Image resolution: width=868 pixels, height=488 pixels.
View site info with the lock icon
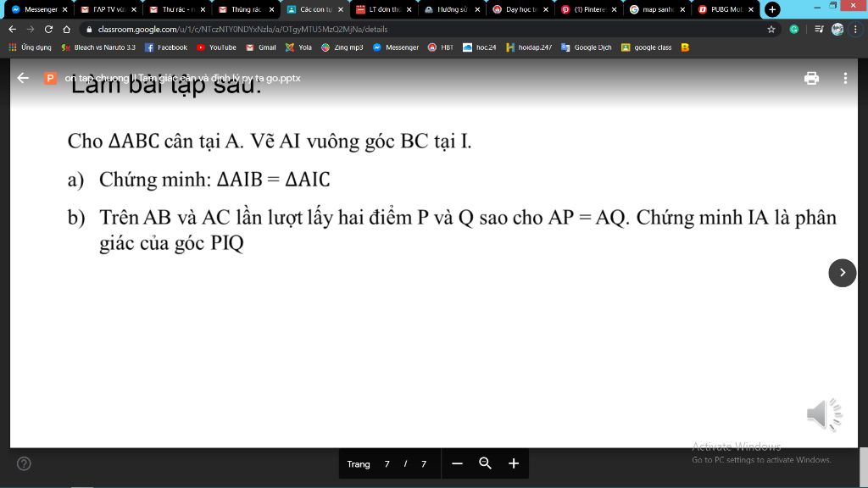[x=89, y=30]
